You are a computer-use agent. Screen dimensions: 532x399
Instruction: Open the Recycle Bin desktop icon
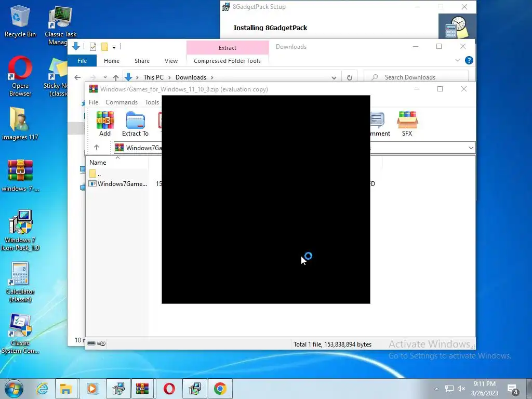(20, 21)
